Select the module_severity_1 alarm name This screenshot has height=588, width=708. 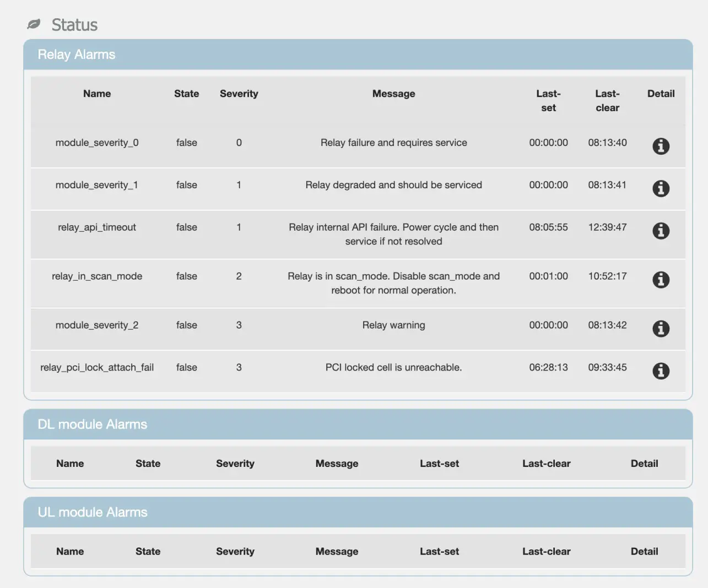coord(97,185)
